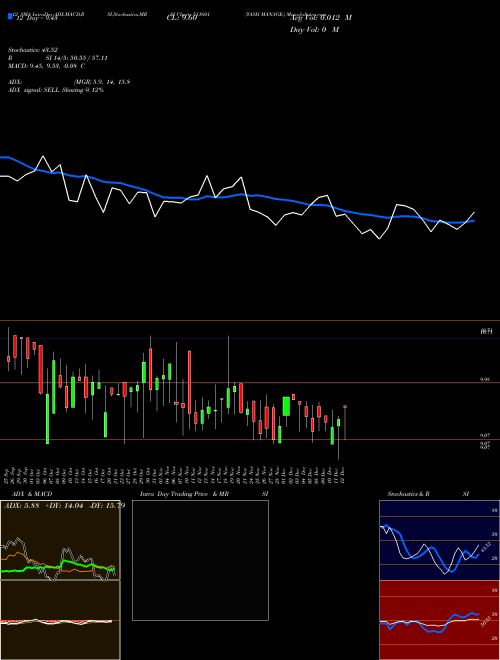500x660 pixels.
Task: Click the empty Intra Day Trading Price panel
Action: click(x=200, y=560)
